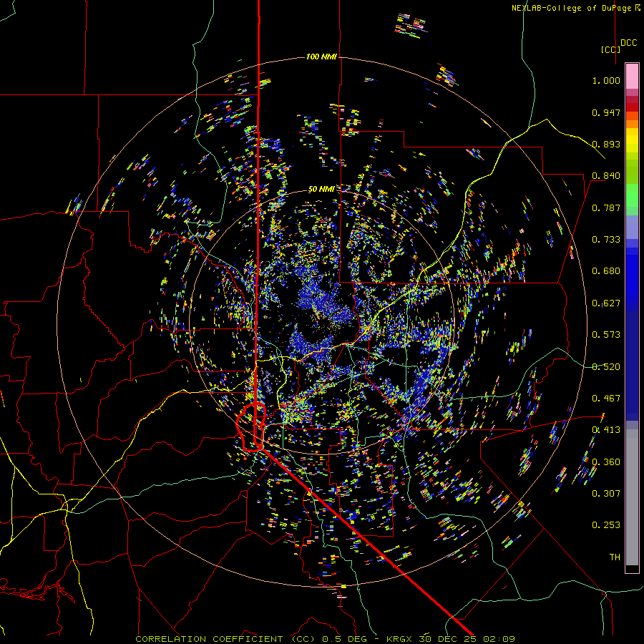Click the 0.573 value on the color scale
This screenshot has height=644, width=644.
[x=606, y=335]
